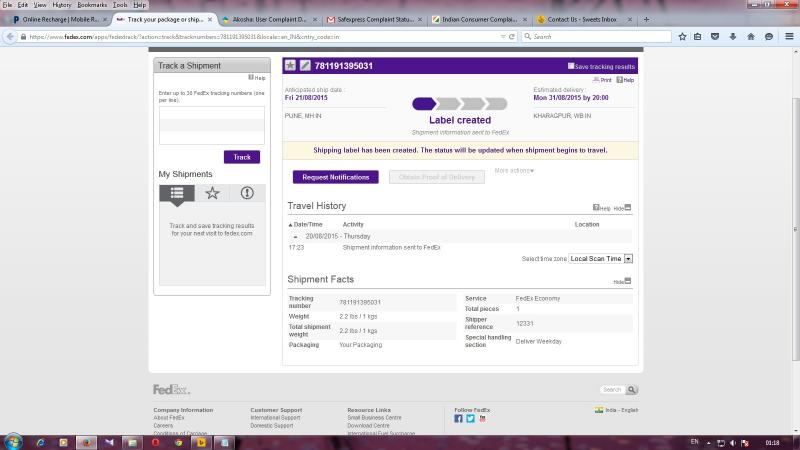
Task: Click the Print icon link
Action: click(602, 80)
